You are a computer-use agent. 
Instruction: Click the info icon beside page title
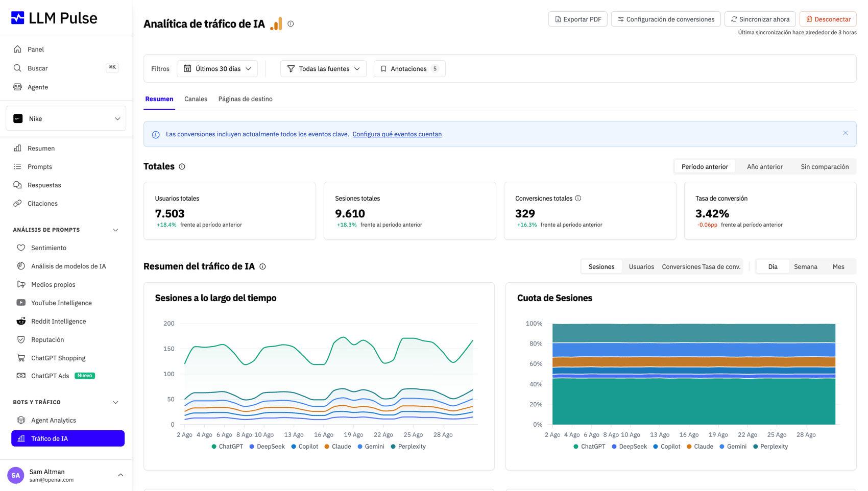pos(291,24)
